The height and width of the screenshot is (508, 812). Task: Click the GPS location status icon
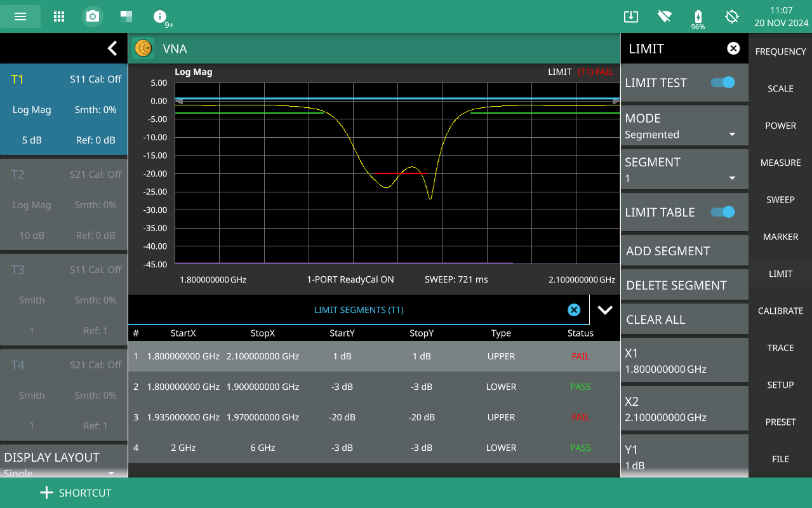[732, 17]
